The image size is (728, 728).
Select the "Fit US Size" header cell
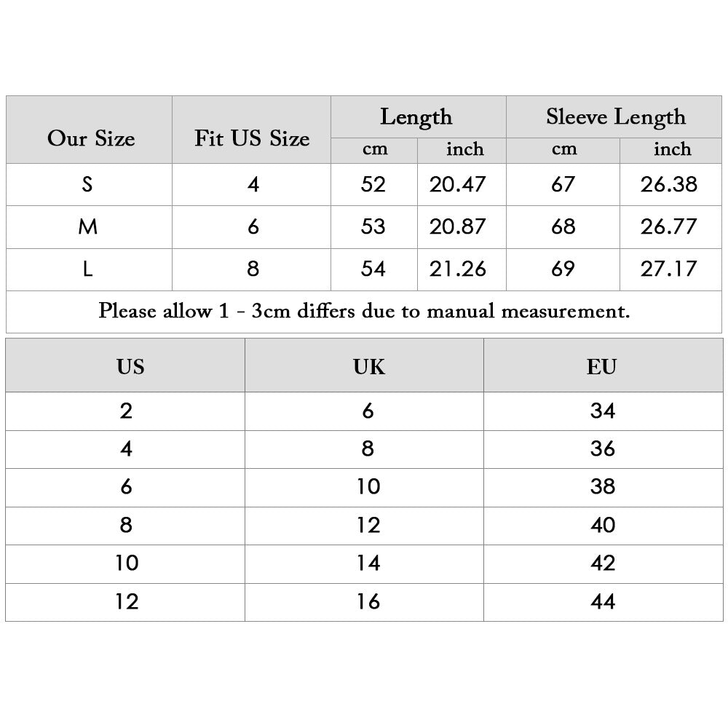252,138
